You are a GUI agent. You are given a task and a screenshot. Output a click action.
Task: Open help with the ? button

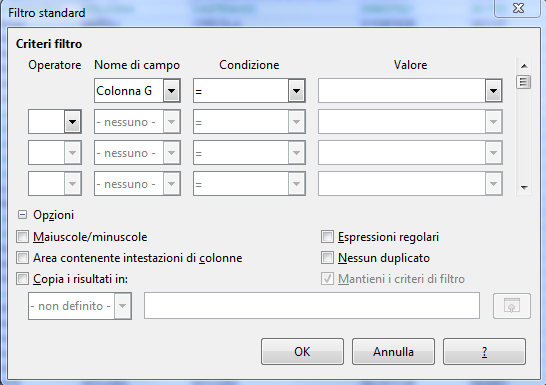point(484,352)
